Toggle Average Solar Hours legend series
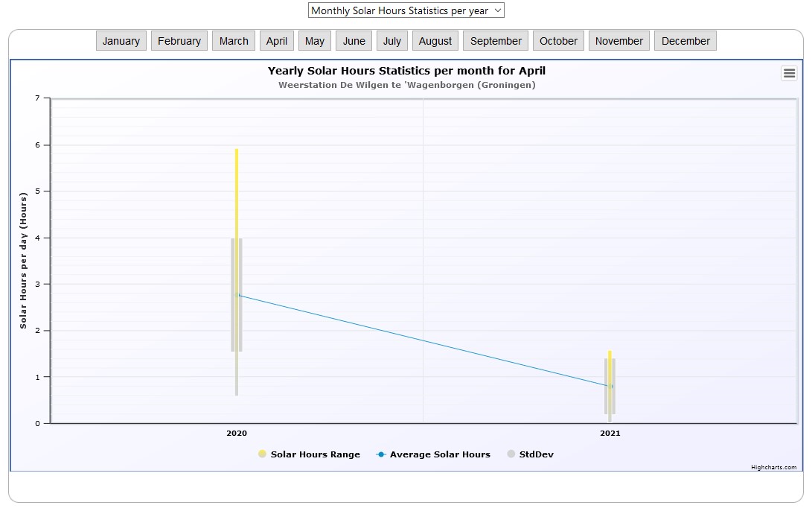The width and height of the screenshot is (812, 514). pos(433,454)
